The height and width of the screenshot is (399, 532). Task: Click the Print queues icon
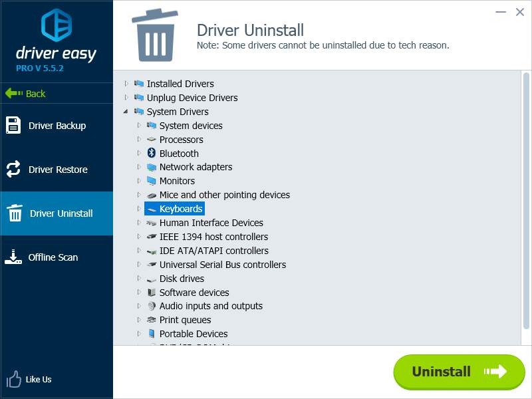point(152,320)
